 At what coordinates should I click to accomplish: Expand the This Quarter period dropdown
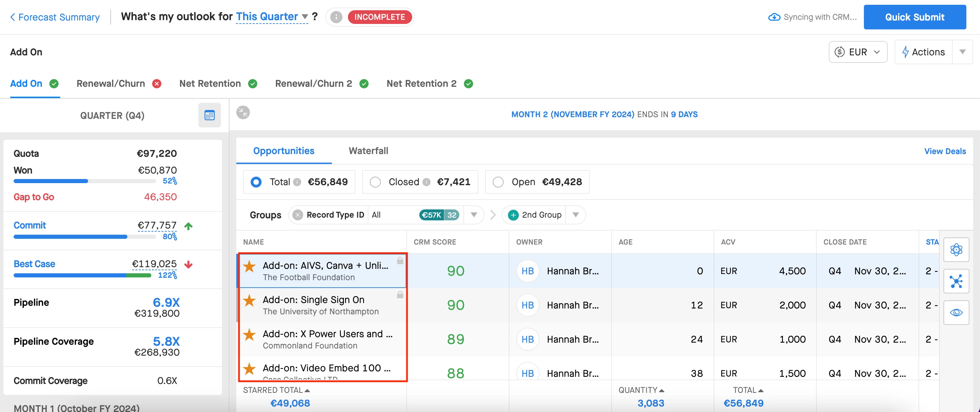tap(305, 17)
